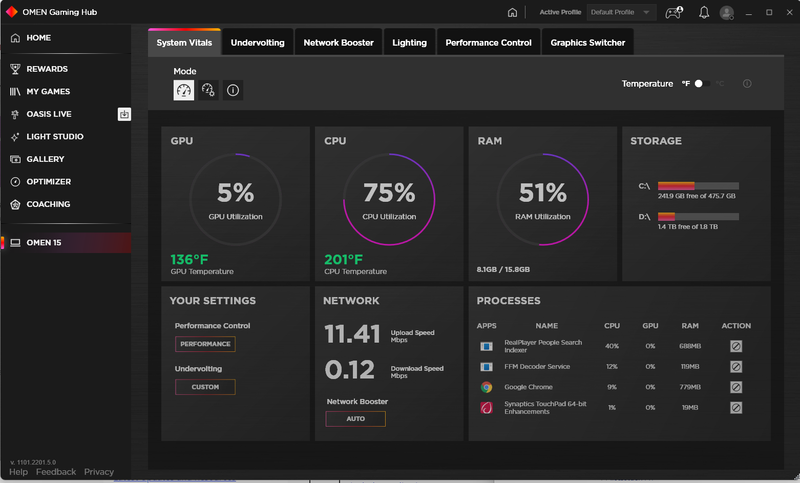Open the controller icon with notification badge
The height and width of the screenshot is (483, 800).
pyautogui.click(x=674, y=12)
